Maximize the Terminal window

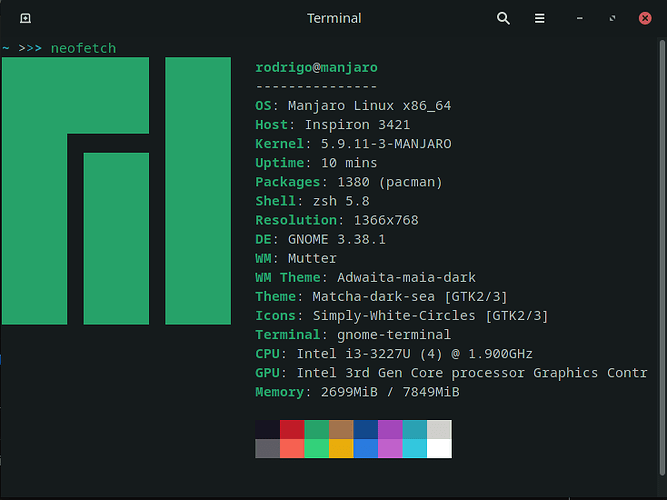(x=612, y=18)
